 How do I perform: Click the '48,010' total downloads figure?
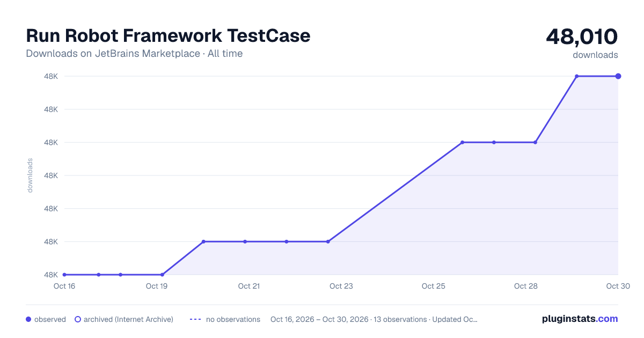(x=582, y=36)
